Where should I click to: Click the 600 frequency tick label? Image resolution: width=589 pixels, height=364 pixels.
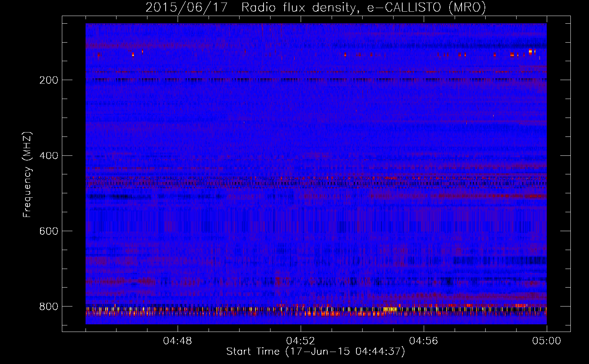[x=49, y=232]
